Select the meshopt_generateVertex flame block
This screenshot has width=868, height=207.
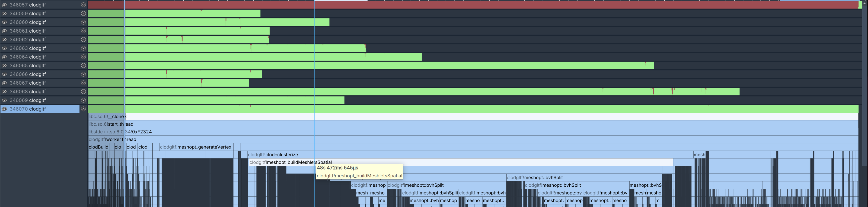tap(196, 147)
